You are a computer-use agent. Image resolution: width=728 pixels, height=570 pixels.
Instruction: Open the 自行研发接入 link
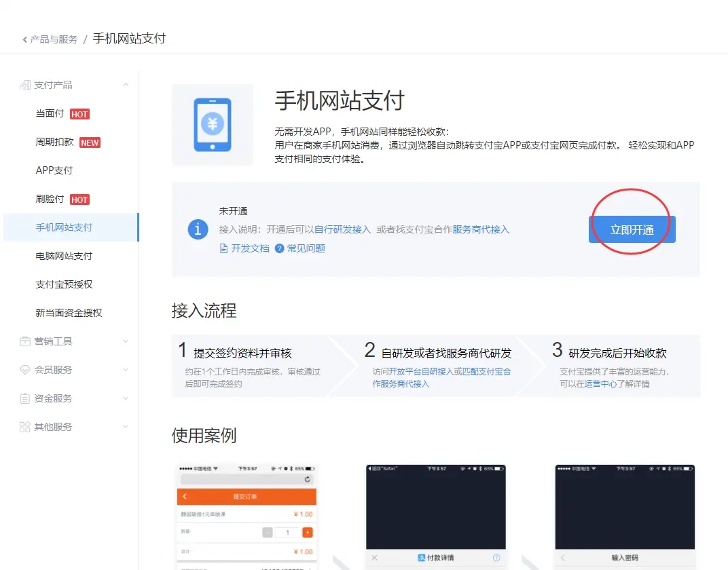[342, 229]
